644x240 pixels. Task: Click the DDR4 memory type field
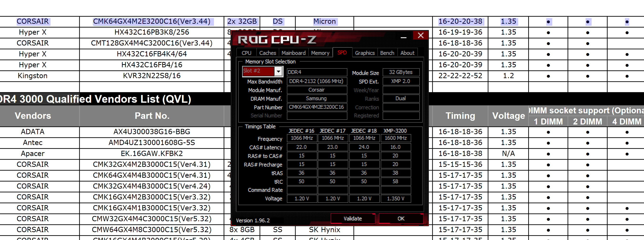[x=317, y=72]
